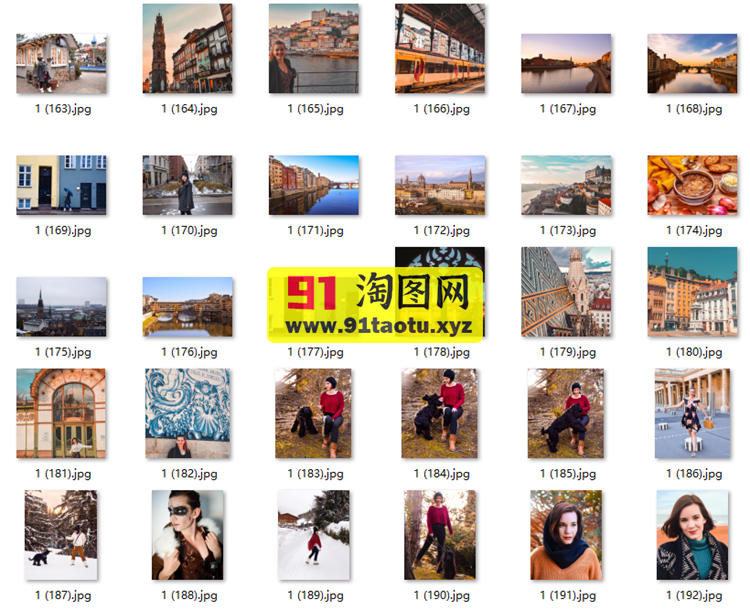750x610 pixels.
Task: Click the file name 1 (163).jpg
Action: 63,109
